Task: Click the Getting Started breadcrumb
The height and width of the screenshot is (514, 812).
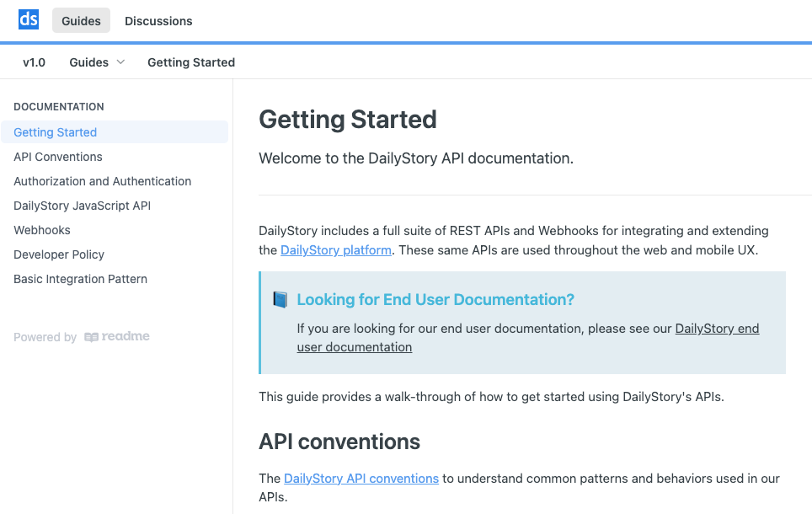Action: 191,62
